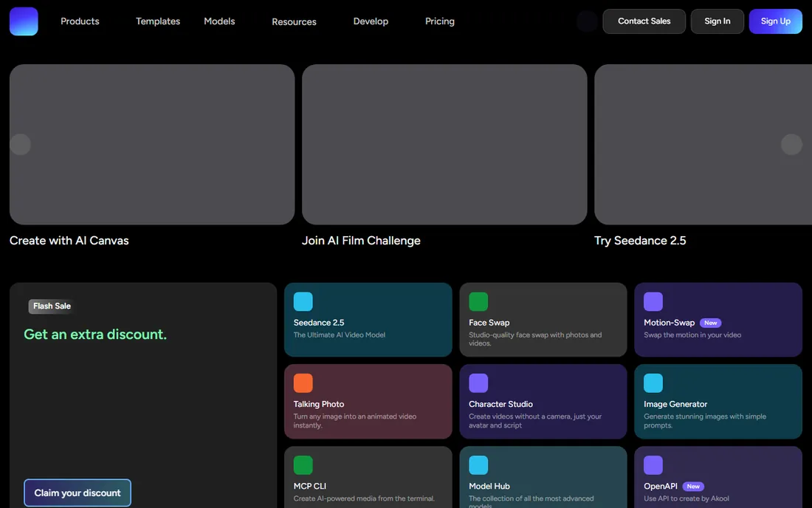812x508 pixels.
Task: Click the MCP CLI card title
Action: point(310,486)
